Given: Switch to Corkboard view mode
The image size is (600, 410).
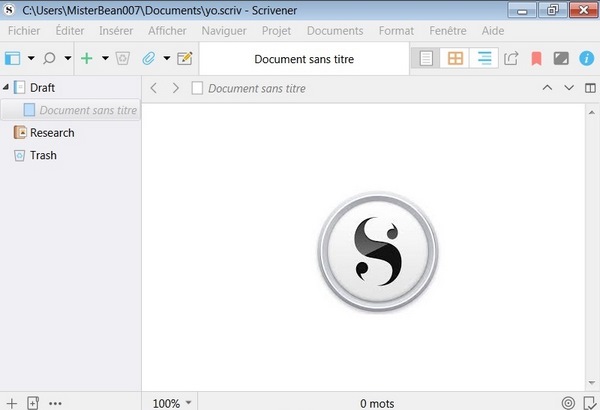Looking at the screenshot, I should (455, 59).
